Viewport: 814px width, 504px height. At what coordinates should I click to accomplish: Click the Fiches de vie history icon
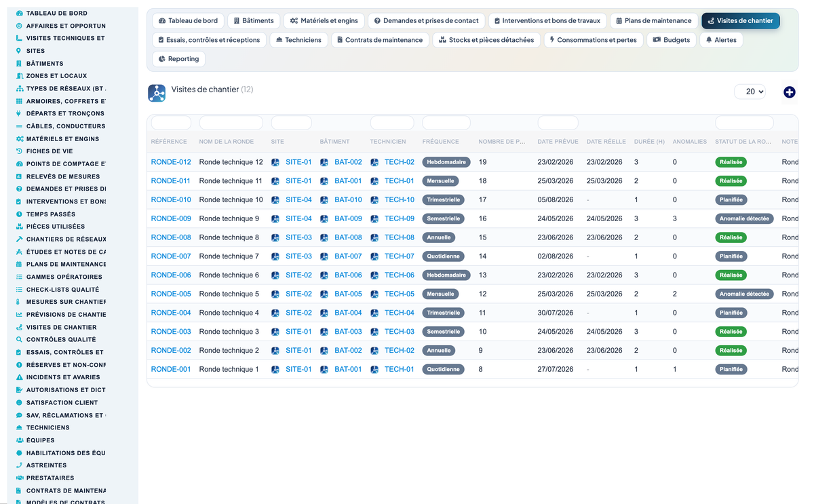[x=19, y=151]
